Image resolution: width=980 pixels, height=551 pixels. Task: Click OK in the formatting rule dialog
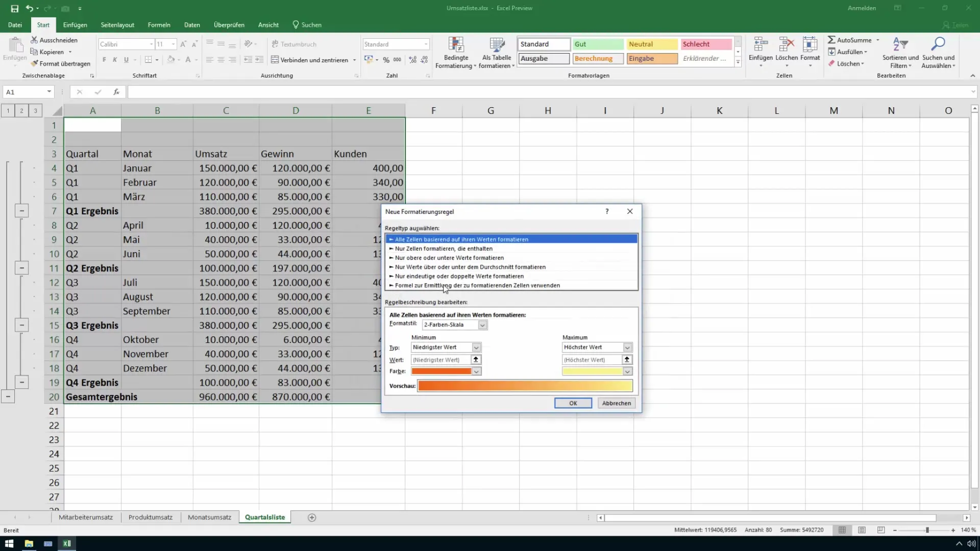573,403
